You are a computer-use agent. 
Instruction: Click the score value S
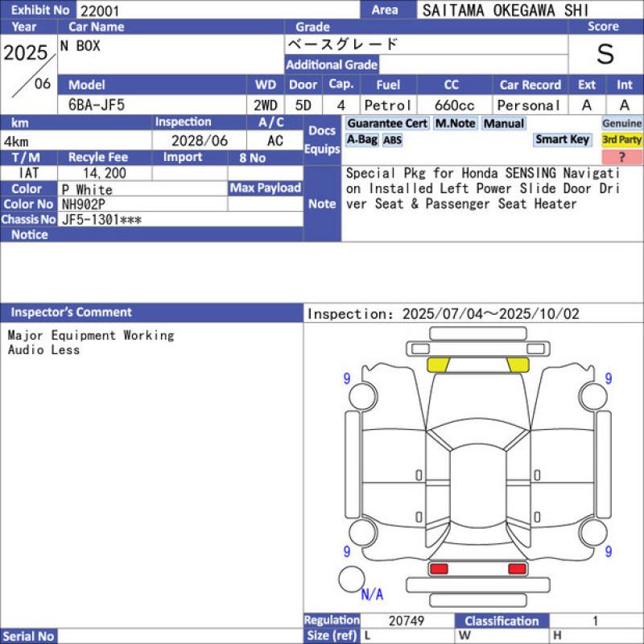click(x=605, y=54)
